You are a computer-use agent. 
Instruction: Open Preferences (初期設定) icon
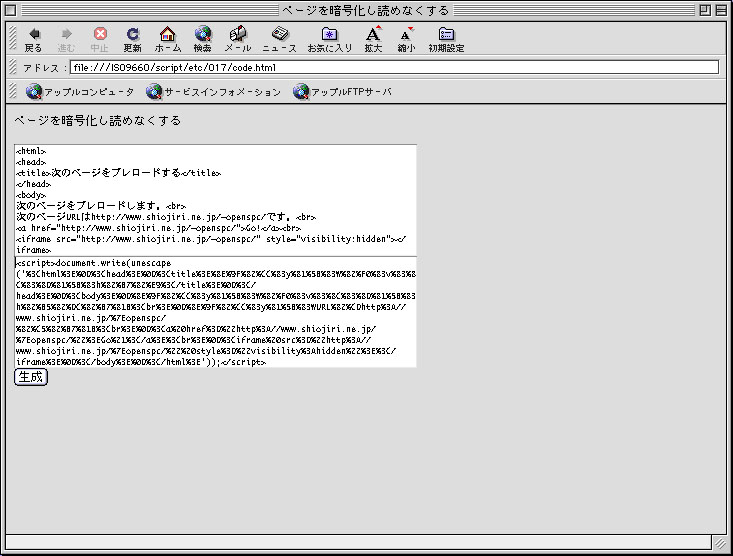pos(446,39)
